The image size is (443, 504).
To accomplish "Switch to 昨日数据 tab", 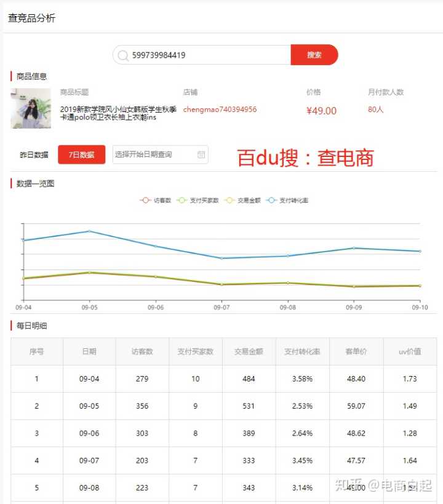I will pyautogui.click(x=34, y=155).
